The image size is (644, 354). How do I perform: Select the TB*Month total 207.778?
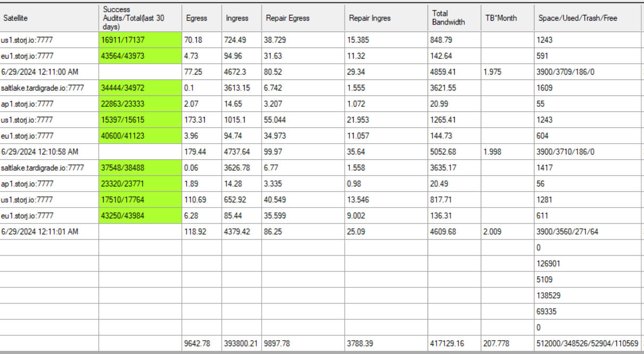(507, 344)
